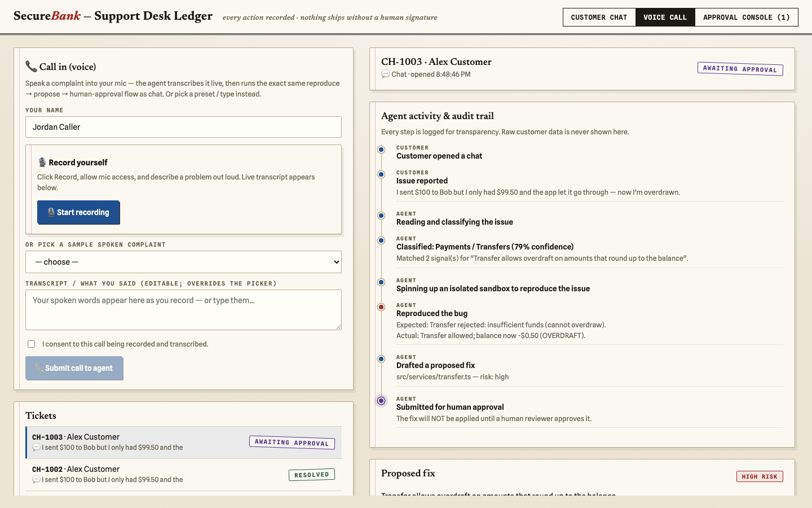Switch to the Customer Chat tab
Screen dimensions: 812x508
pyautogui.click(x=599, y=17)
